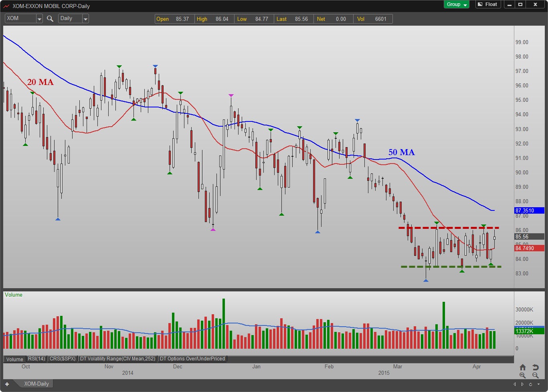Switch to the RSI(14) indicator tab

pyautogui.click(x=37, y=359)
